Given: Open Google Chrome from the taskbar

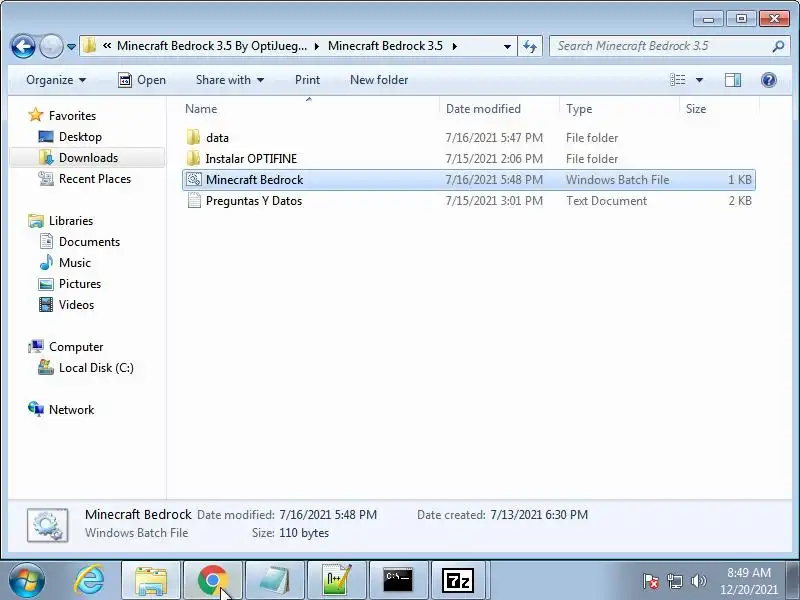Looking at the screenshot, I should pos(212,581).
